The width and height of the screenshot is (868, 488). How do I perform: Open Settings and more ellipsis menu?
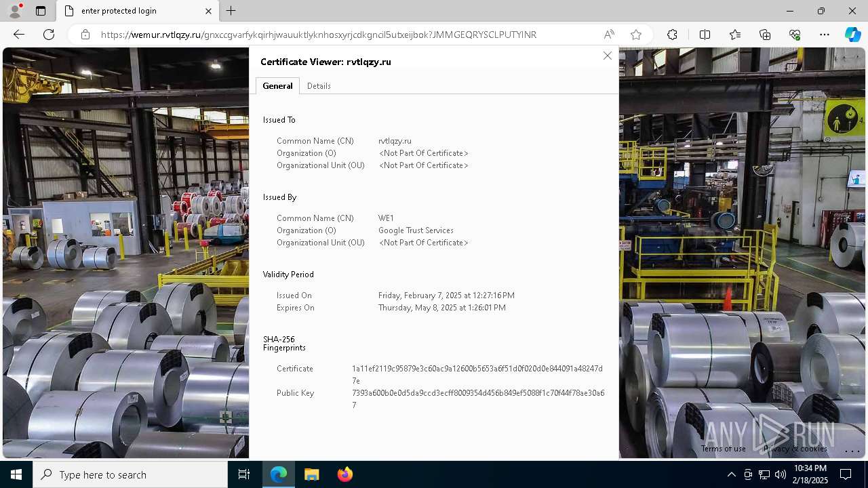825,35
